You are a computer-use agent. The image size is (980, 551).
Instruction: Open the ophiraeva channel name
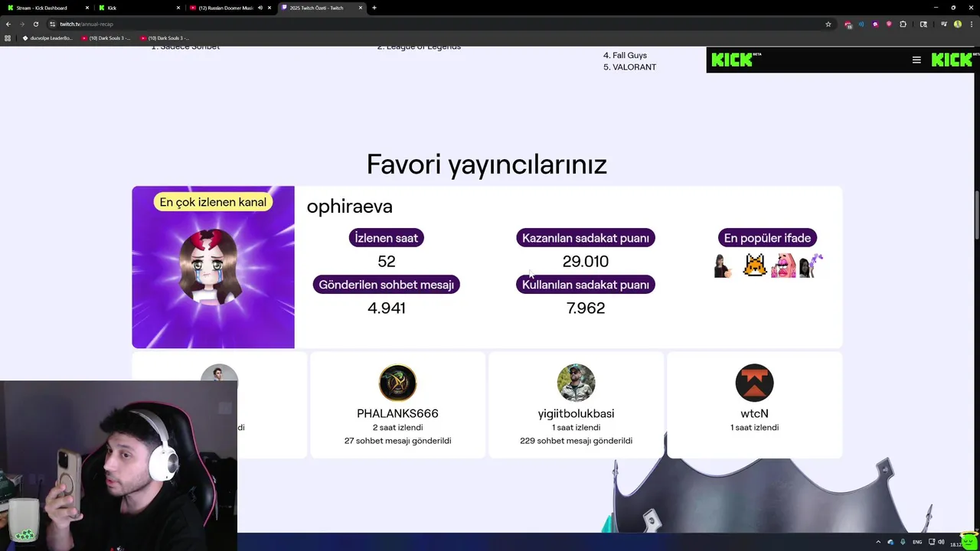point(349,207)
